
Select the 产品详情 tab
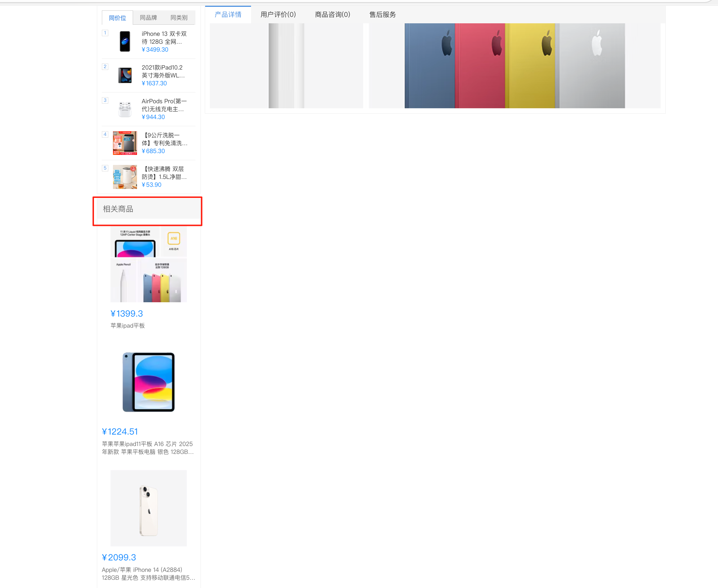228,14
